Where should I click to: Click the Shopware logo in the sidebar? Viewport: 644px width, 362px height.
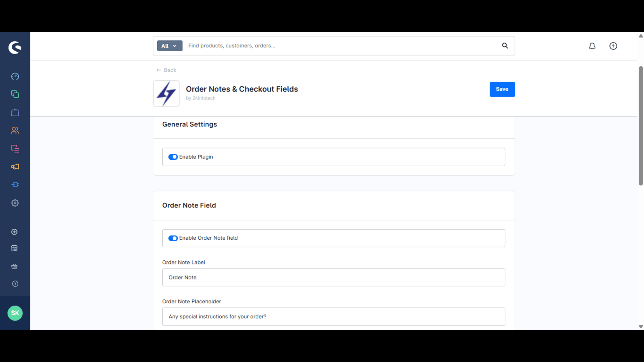tap(15, 48)
